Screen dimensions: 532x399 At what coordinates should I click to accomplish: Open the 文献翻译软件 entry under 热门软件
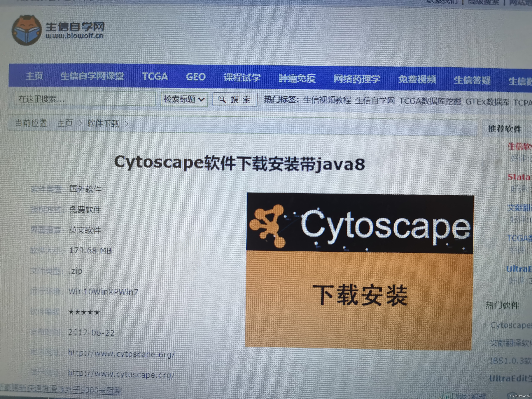(511, 343)
